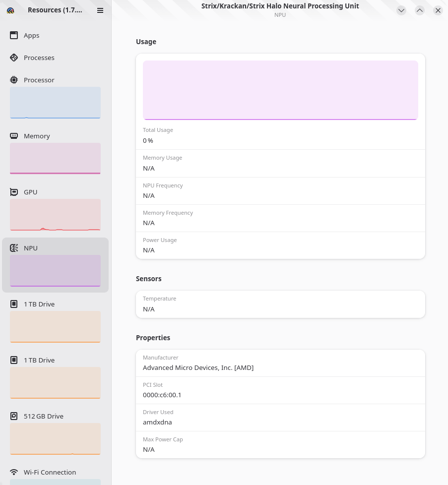Viewport: 448px width, 485px height.
Task: Select the PCI Slot value row
Action: [280, 390]
